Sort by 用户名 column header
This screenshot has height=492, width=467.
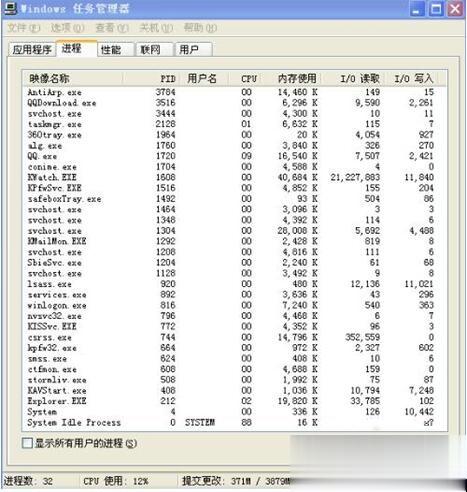(x=204, y=79)
